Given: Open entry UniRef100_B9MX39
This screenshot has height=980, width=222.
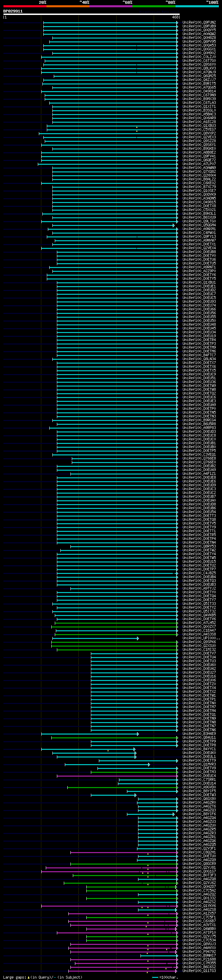Looking at the screenshot, I should pos(199,99).
